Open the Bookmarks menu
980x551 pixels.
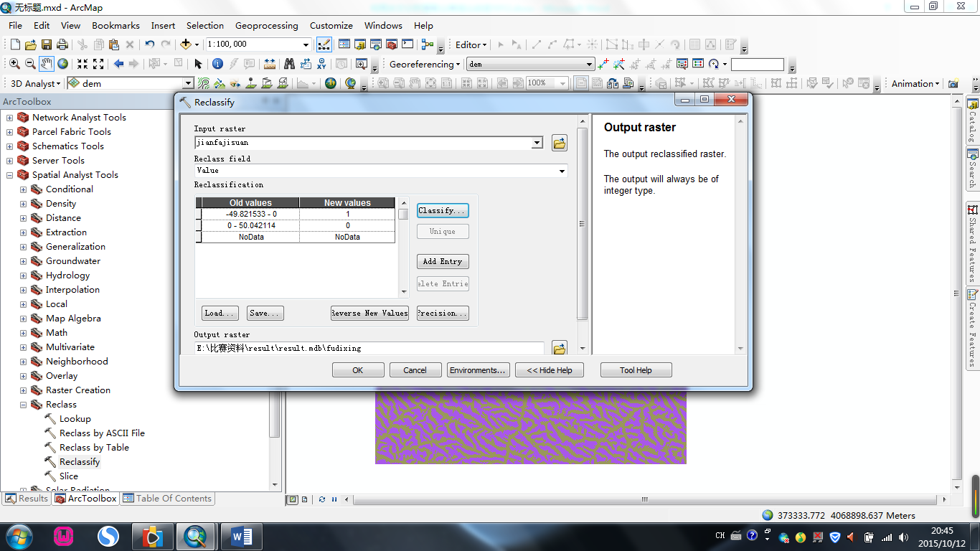(x=116, y=25)
